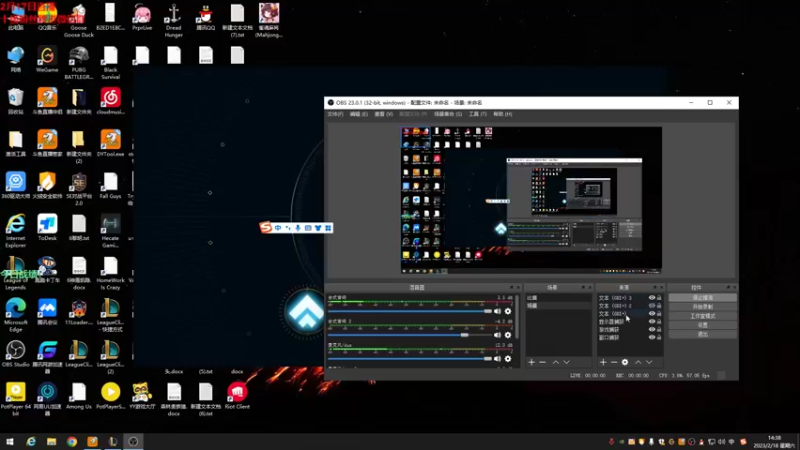The height and width of the screenshot is (450, 800).
Task: Click the 开始录制 button
Action: tap(703, 307)
